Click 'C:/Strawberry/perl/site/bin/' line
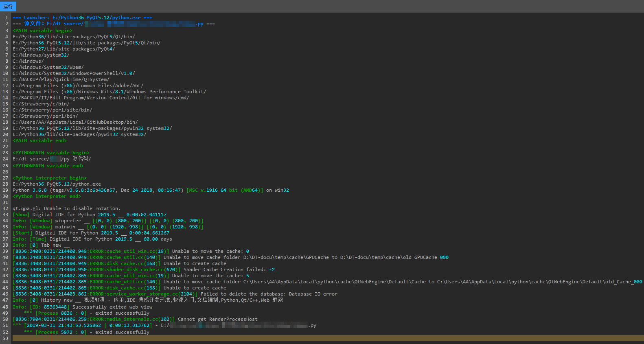 53,110
